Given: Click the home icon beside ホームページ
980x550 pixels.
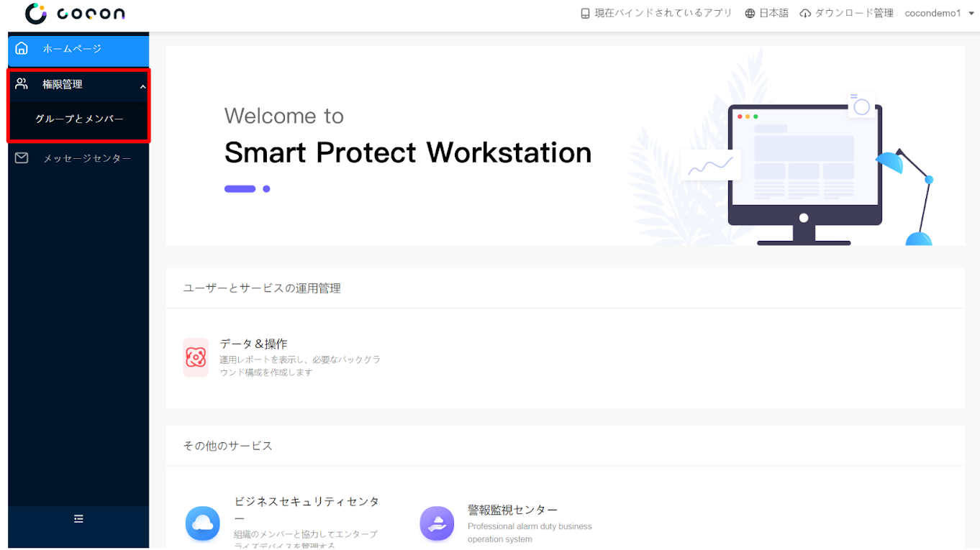Looking at the screenshot, I should (x=22, y=48).
